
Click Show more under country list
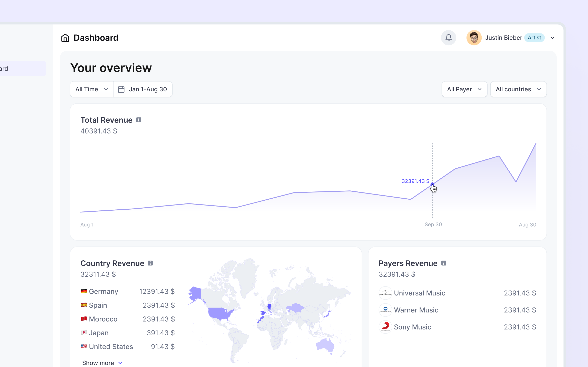click(102, 363)
